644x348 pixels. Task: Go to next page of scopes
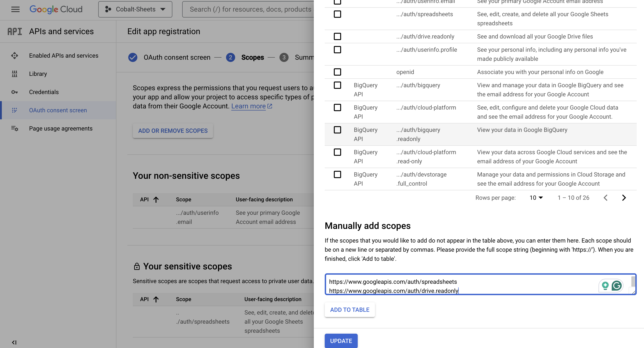624,197
